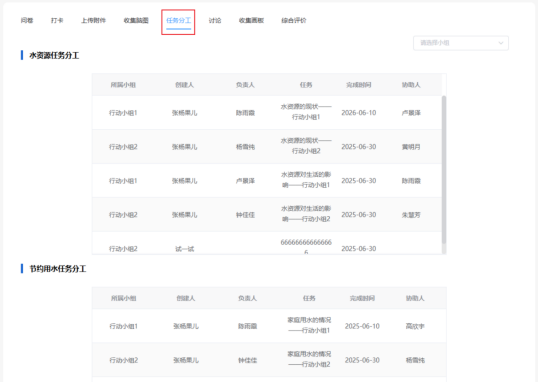Open the 讨论 tab
The image size is (538, 382).
[x=215, y=21]
